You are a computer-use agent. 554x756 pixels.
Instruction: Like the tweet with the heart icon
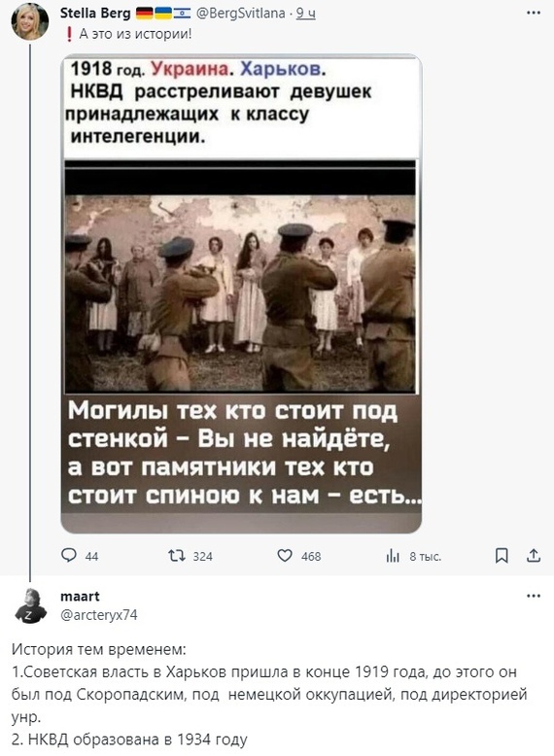tap(285, 556)
